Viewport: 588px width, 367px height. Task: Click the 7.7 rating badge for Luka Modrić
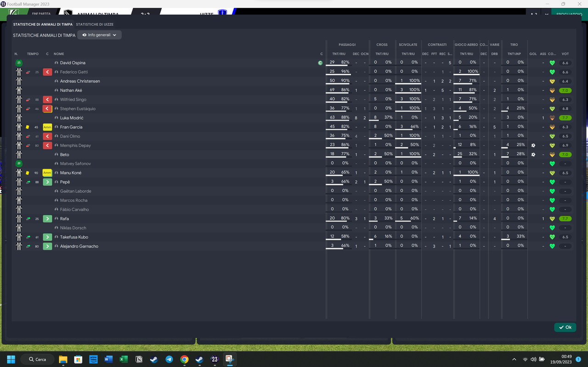pyautogui.click(x=565, y=118)
